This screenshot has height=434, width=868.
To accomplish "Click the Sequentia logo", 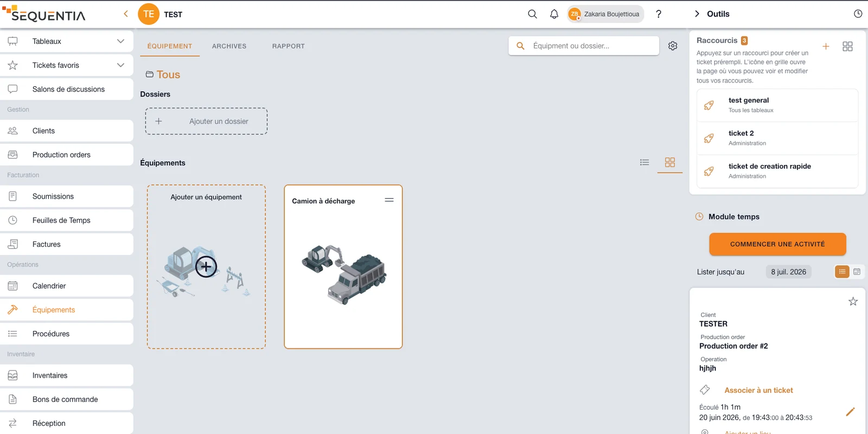I will click(x=43, y=14).
